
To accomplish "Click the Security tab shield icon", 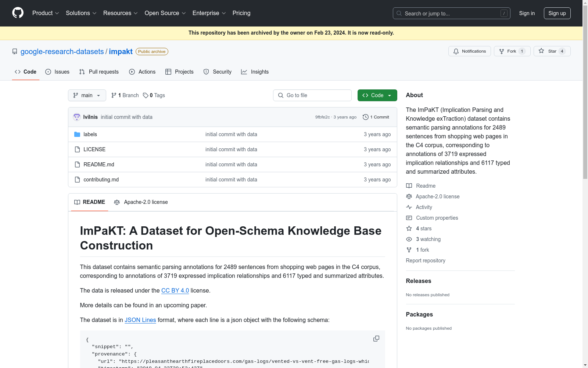I will 206,72.
